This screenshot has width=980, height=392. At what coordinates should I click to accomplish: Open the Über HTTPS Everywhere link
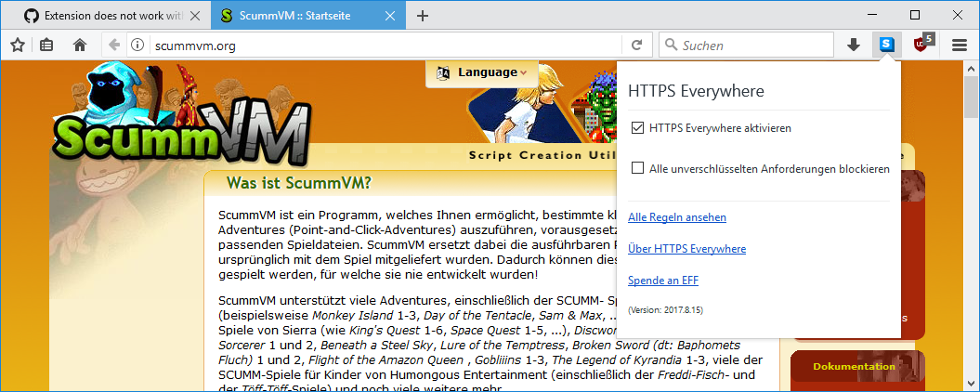pos(686,249)
